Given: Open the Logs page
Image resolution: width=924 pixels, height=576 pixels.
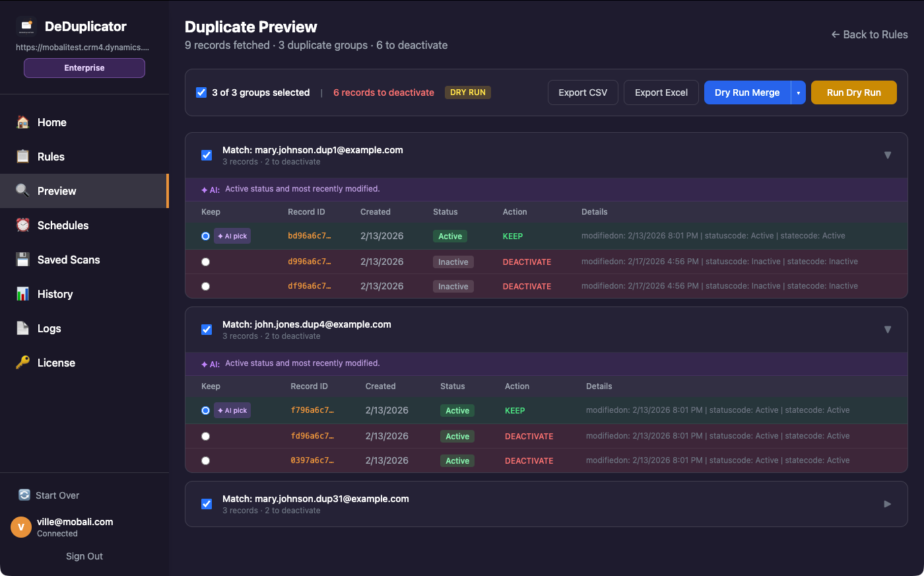Looking at the screenshot, I should [x=84, y=328].
